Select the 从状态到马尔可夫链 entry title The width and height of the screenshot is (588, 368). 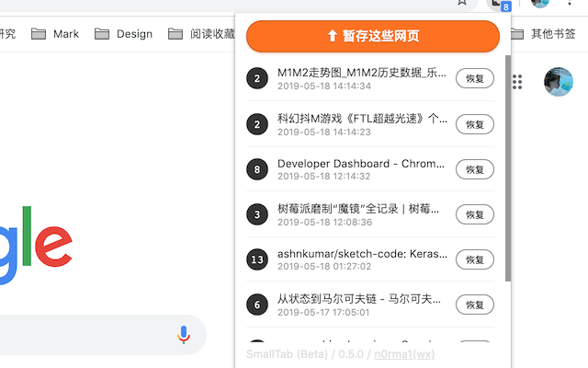[x=359, y=299]
